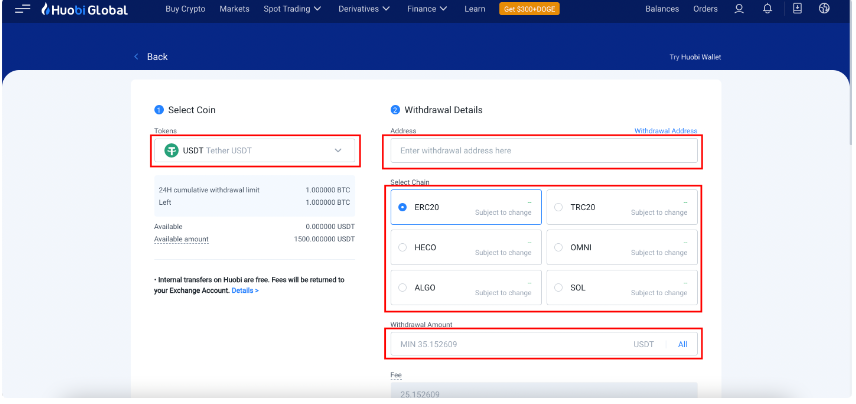The height and width of the screenshot is (404, 856).
Task: Click the Get $300+DOGE promo button
Action: click(x=529, y=9)
